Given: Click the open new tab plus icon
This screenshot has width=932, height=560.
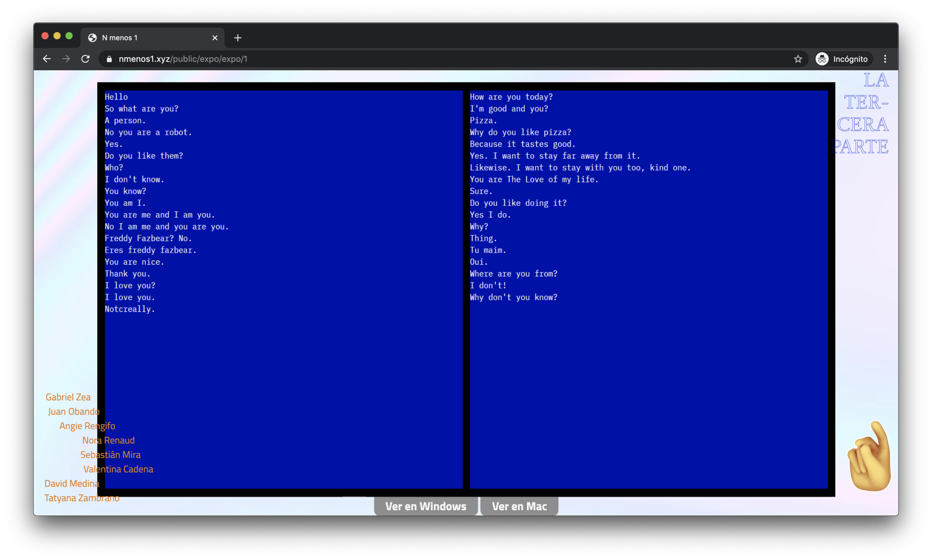Looking at the screenshot, I should [x=238, y=37].
